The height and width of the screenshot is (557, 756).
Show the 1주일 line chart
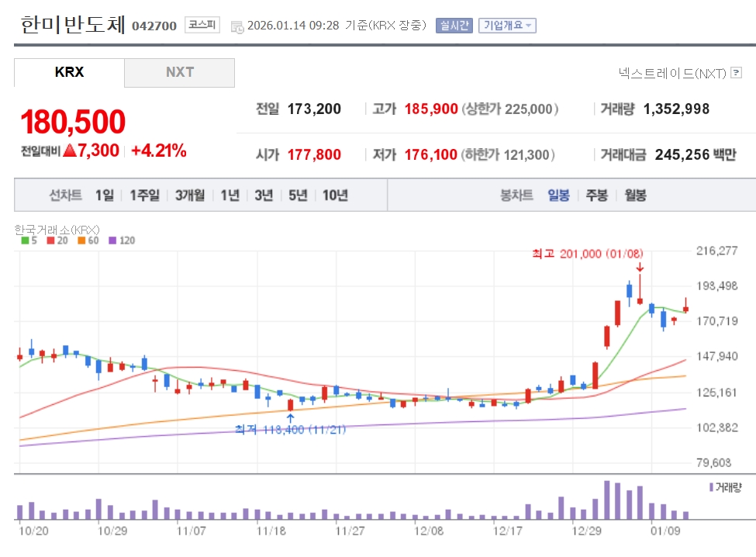coord(144,195)
